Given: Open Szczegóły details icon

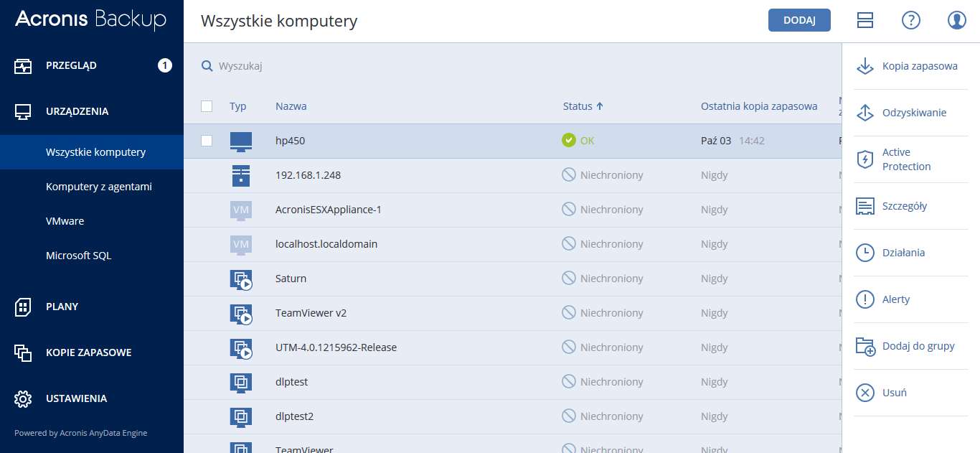Looking at the screenshot, I should pos(865,206).
